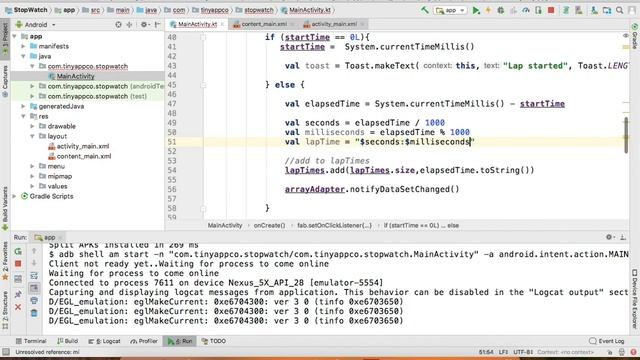Toggle soft-wrap icon in Run console
This screenshot has width=640, height=360.
pos(34,276)
